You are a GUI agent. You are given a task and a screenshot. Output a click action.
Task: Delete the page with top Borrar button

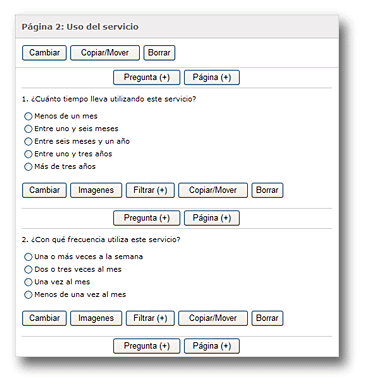(159, 53)
